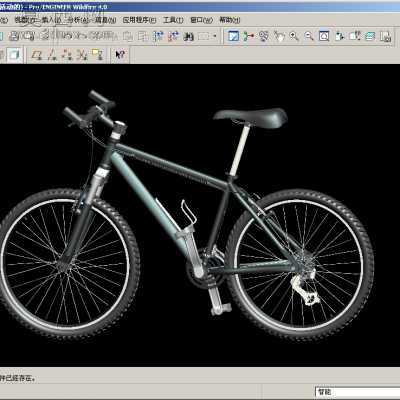Open the saved view list icon

tap(355, 36)
